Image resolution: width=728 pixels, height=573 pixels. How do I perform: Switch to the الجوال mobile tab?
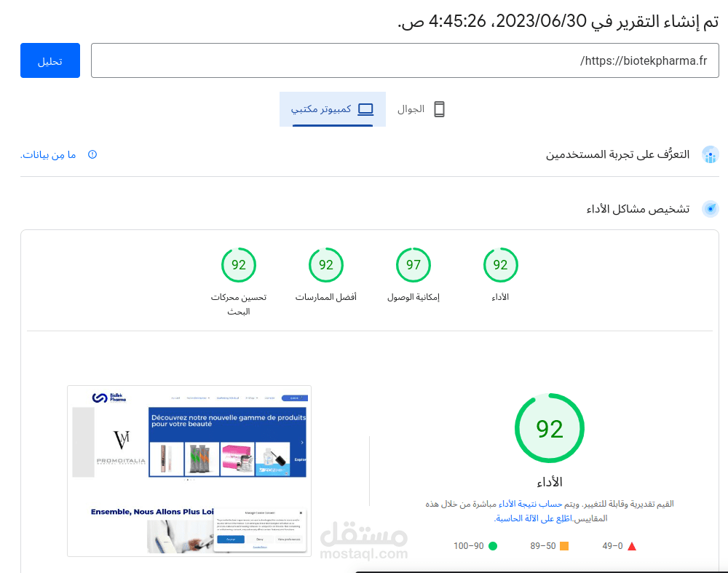421,109
